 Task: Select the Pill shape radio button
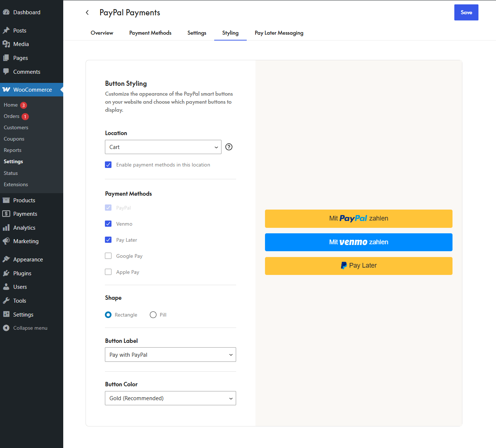pyautogui.click(x=153, y=314)
